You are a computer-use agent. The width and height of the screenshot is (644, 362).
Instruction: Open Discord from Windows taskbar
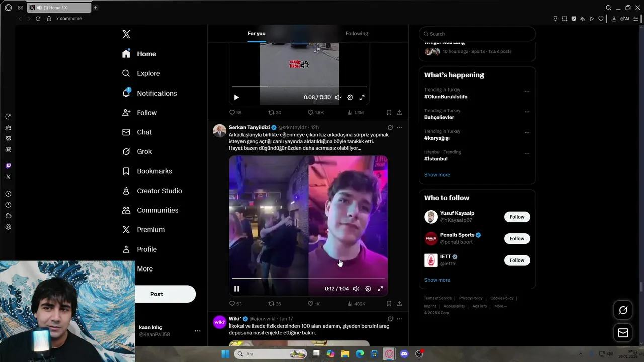point(404,354)
